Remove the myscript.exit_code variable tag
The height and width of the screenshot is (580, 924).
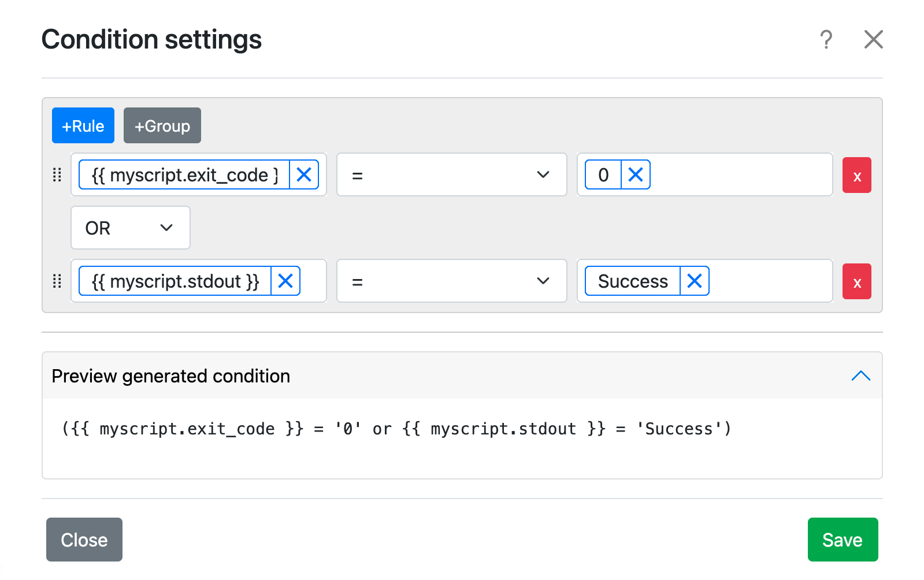click(x=304, y=174)
